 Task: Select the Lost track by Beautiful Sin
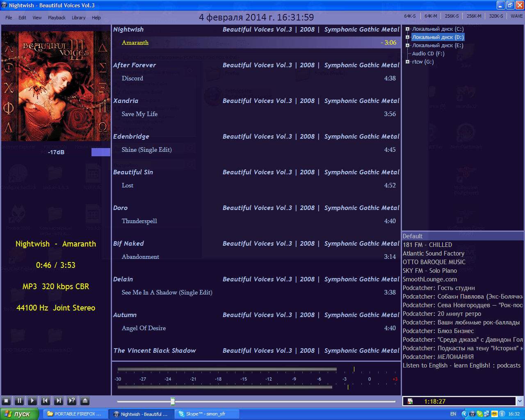256,185
